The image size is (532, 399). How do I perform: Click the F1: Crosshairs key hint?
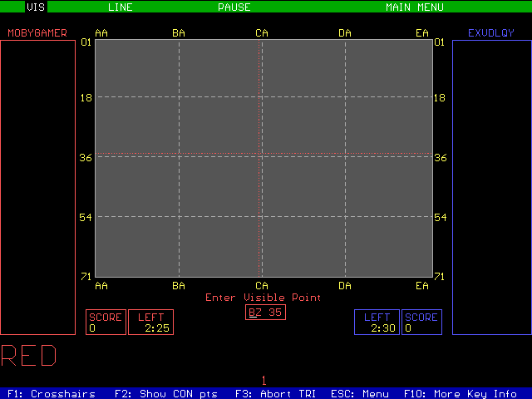[52, 393]
